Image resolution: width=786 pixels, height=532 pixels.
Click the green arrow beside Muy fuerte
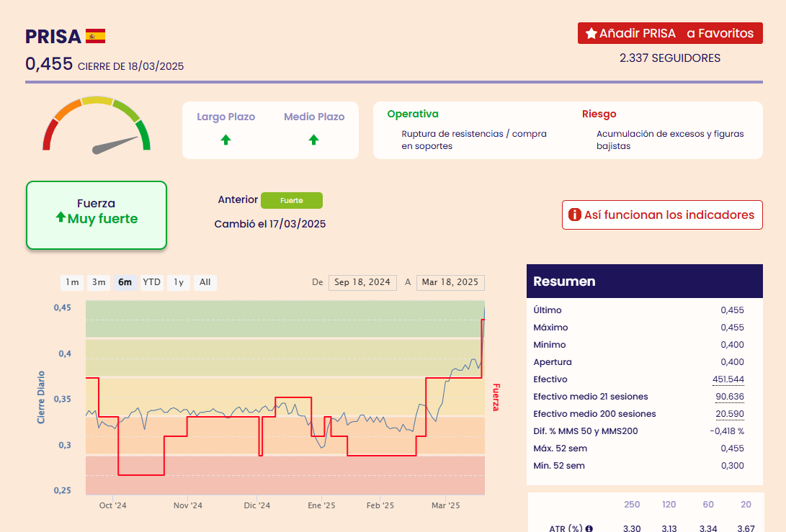[61, 217]
